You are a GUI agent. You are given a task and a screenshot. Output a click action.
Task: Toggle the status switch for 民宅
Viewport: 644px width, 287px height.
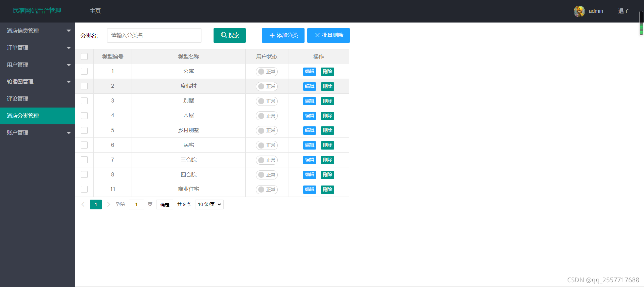click(267, 145)
